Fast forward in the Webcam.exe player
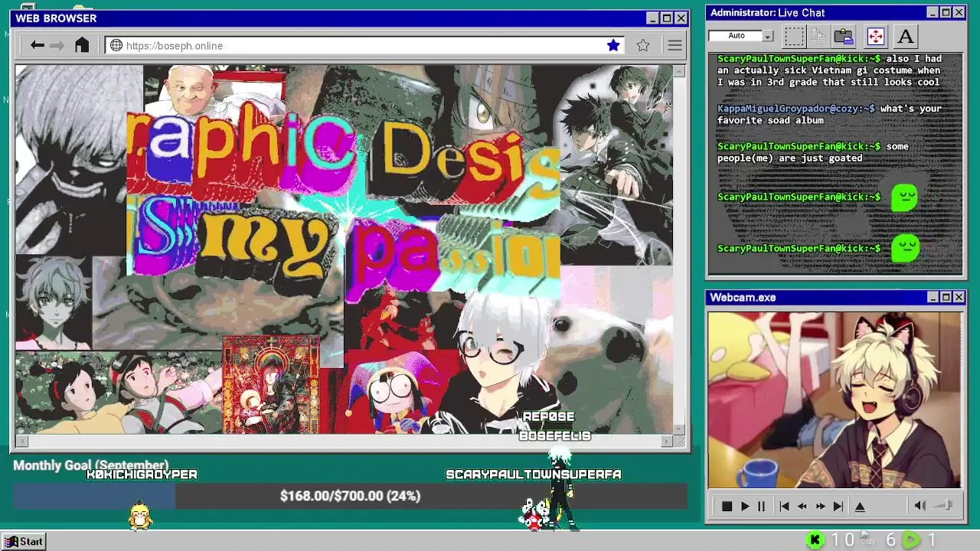Screen dimensions: 980x551 820,506
